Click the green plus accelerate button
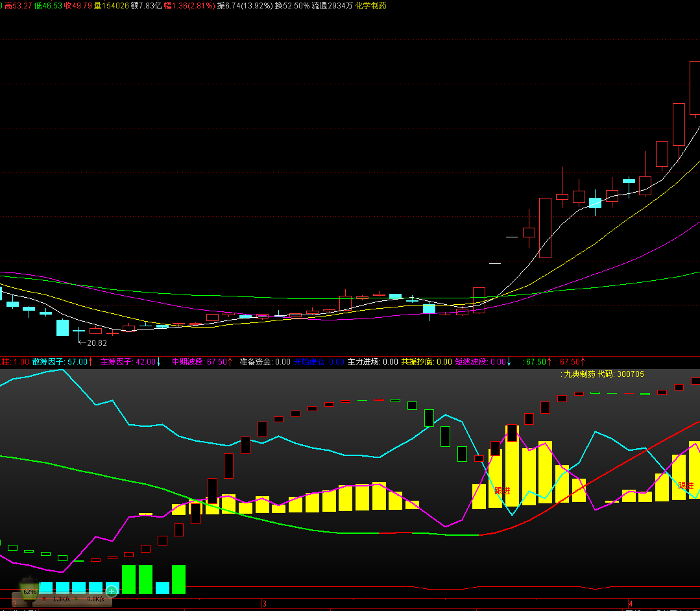700x611 pixels. pos(112,592)
